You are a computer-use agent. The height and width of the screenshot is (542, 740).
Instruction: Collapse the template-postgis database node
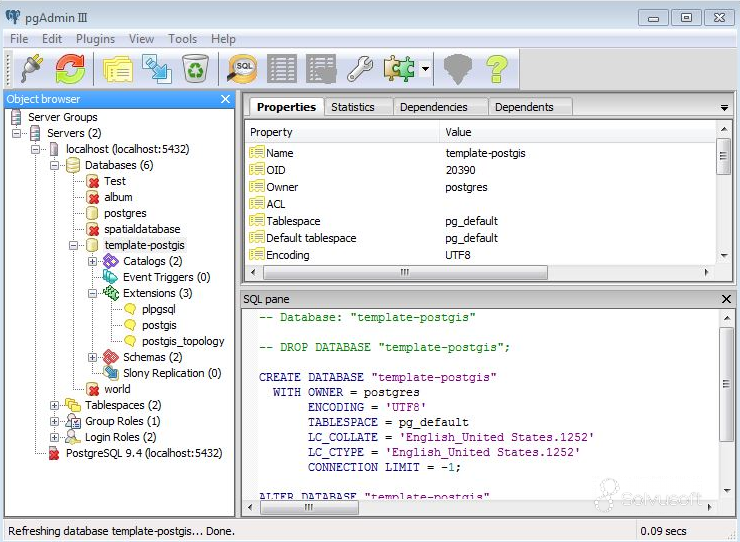click(73, 245)
